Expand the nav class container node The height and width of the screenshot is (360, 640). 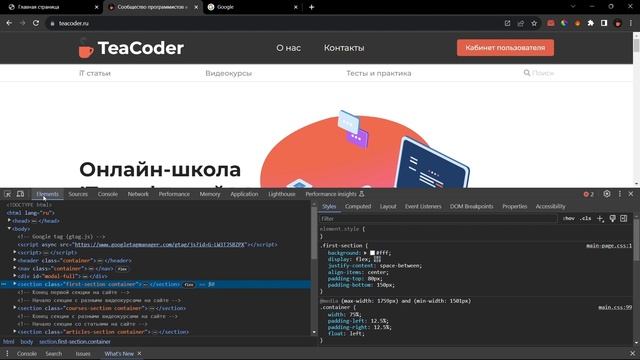[x=15, y=268]
